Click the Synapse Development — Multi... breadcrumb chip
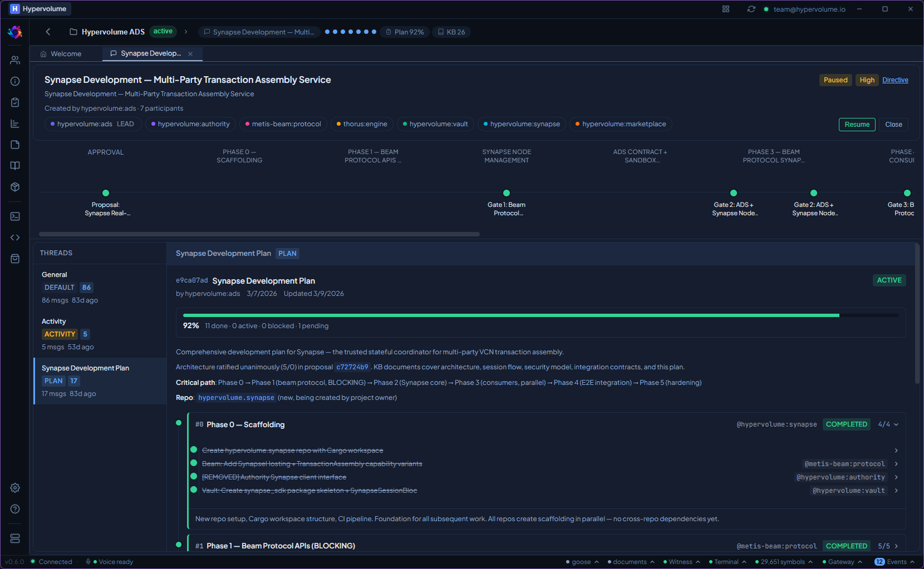 tap(259, 32)
